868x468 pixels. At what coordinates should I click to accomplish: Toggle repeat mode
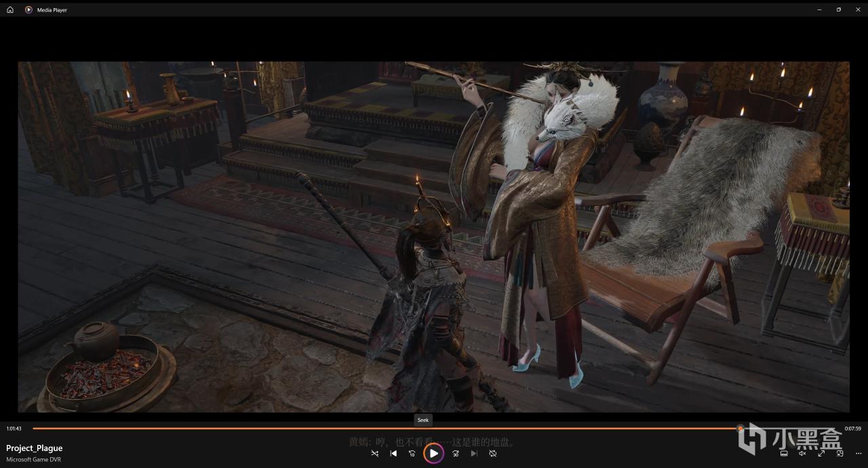click(493, 453)
